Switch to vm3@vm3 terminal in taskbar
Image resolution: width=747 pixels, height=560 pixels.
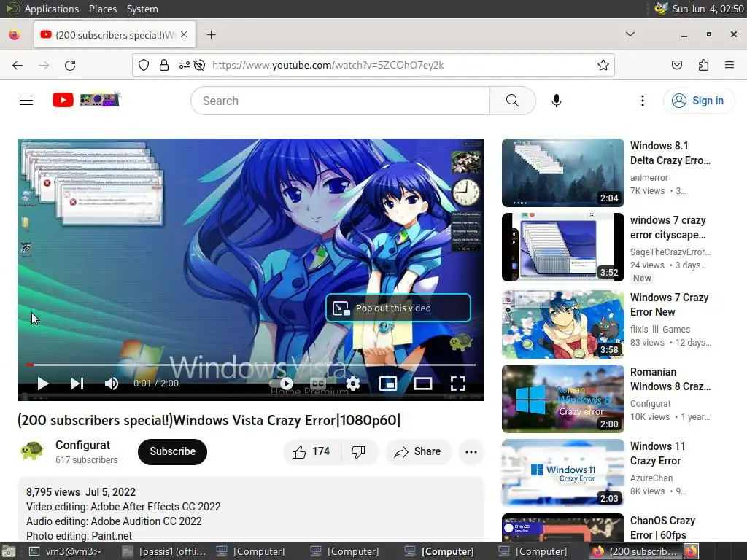[x=65, y=551]
